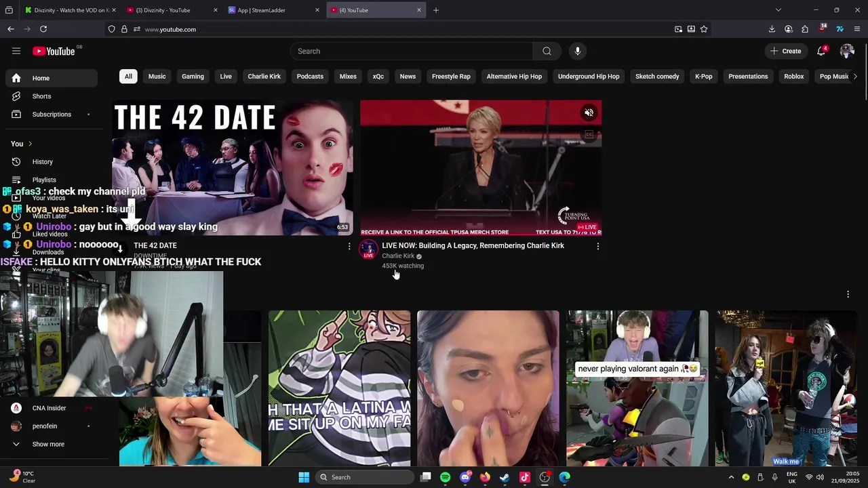The height and width of the screenshot is (488, 868).
Task: Open the Charlie Kirk channel name link
Action: [398, 256]
